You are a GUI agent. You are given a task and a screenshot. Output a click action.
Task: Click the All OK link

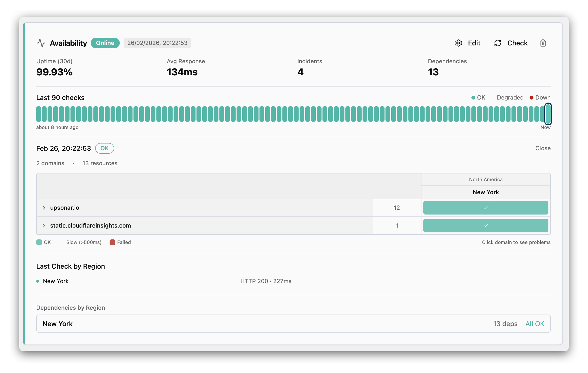point(534,324)
